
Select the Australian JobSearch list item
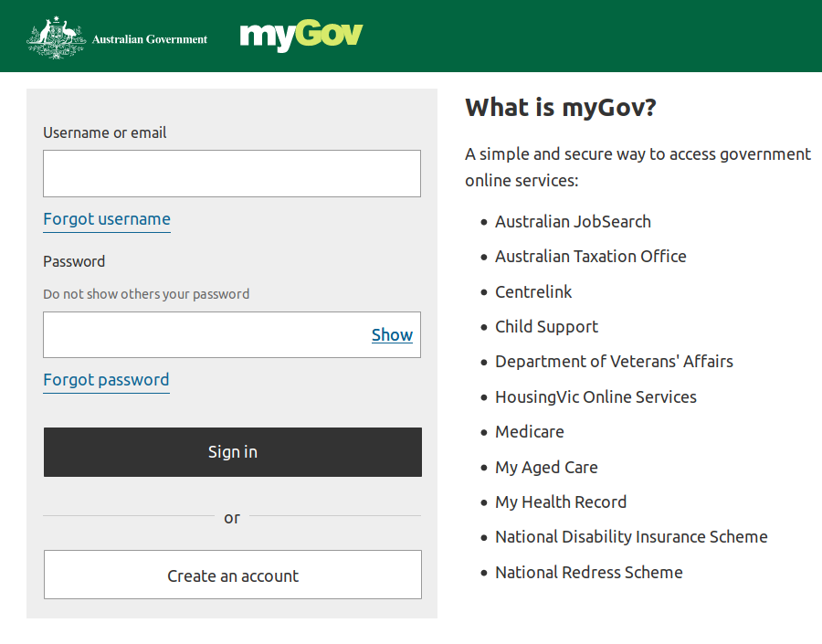pos(573,221)
